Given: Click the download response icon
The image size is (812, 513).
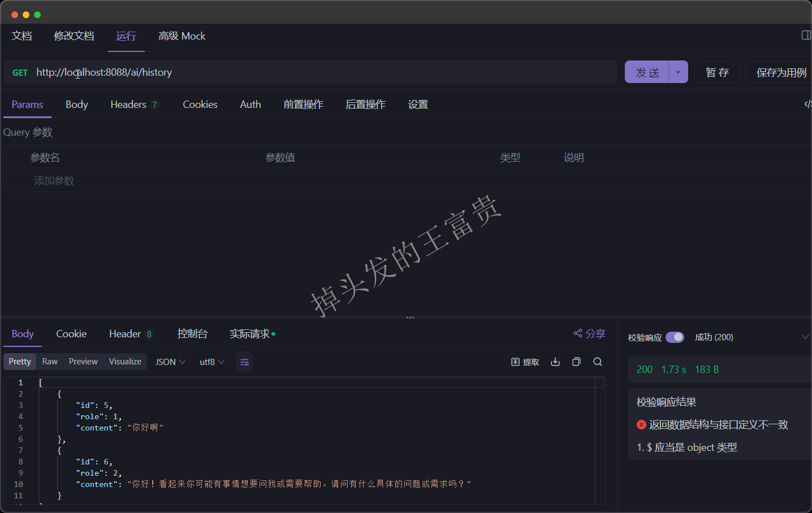Looking at the screenshot, I should 555,362.
